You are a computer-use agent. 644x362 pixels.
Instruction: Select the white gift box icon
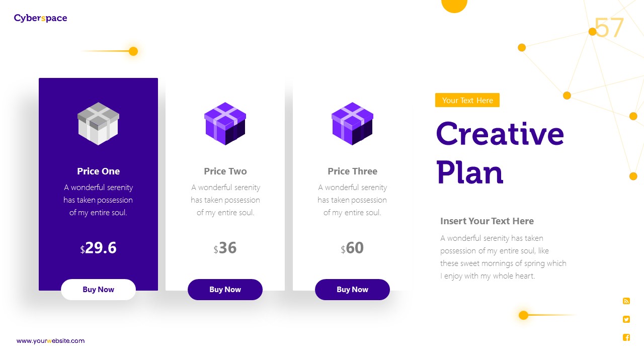98,124
